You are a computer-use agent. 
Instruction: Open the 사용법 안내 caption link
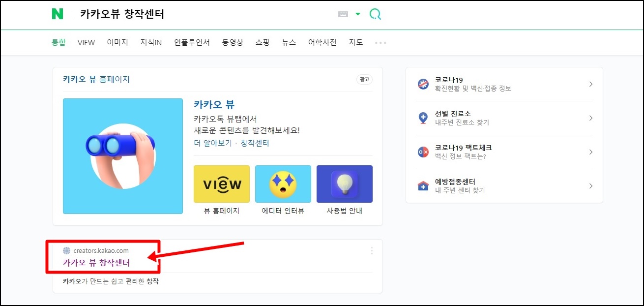point(345,211)
